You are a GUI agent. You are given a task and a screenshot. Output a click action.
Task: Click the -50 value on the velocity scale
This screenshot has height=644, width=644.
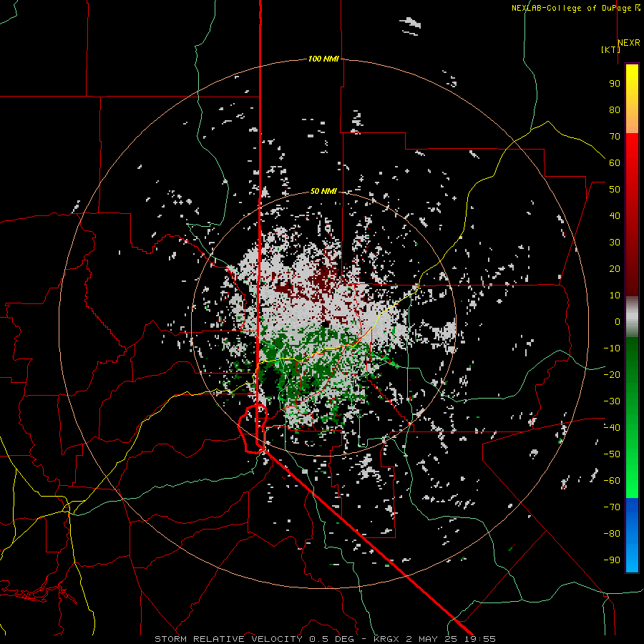click(x=612, y=454)
